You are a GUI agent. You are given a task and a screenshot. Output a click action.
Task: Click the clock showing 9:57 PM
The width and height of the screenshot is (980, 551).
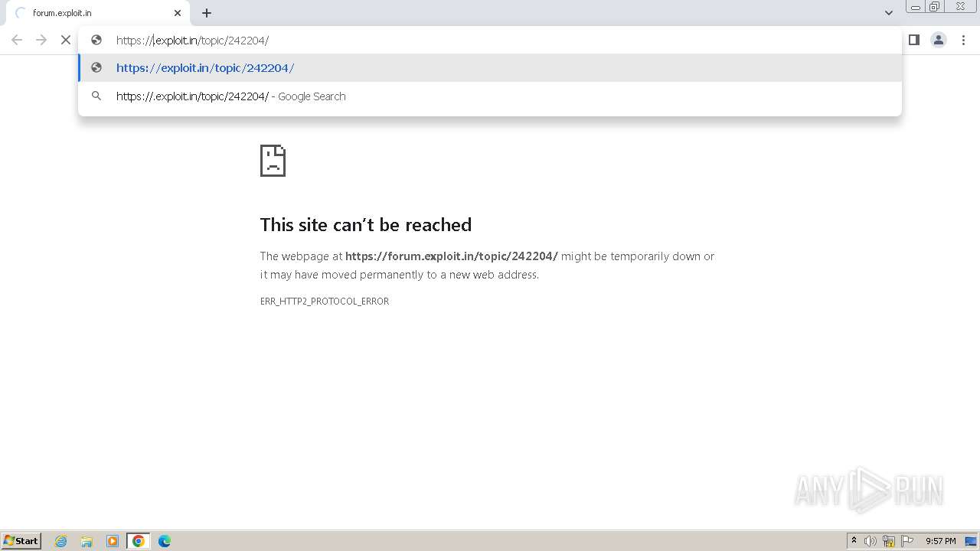pos(941,541)
